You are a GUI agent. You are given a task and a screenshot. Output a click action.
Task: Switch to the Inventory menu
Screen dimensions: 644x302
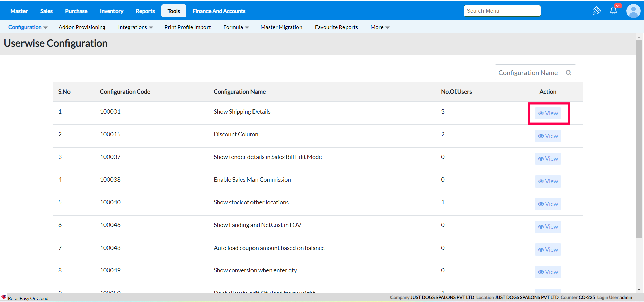point(111,11)
